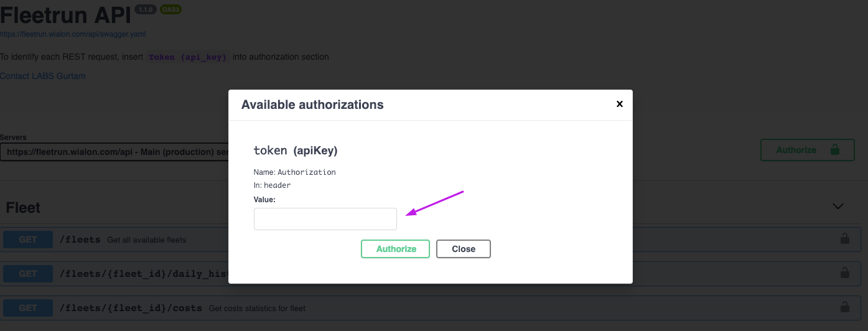Click the Fleet section heading
Screen dimensions: 868x331
23,208
